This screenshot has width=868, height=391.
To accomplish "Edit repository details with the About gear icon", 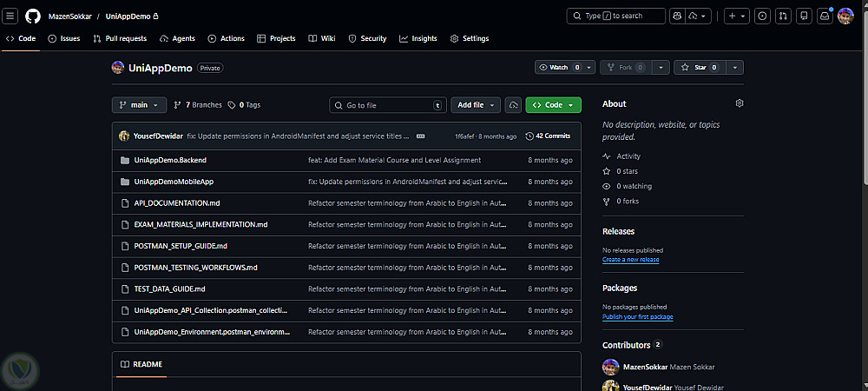I will 739,103.
